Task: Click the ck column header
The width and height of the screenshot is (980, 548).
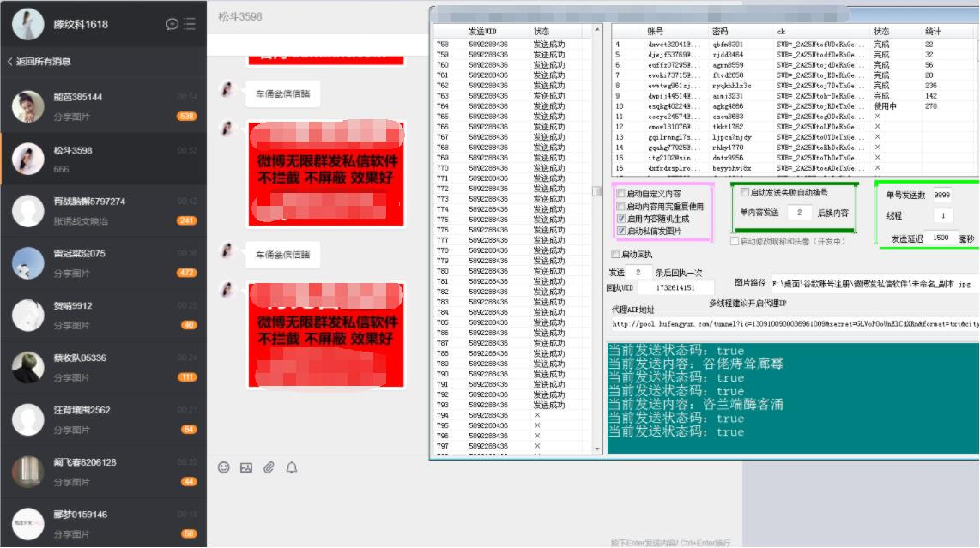Action: tap(781, 31)
